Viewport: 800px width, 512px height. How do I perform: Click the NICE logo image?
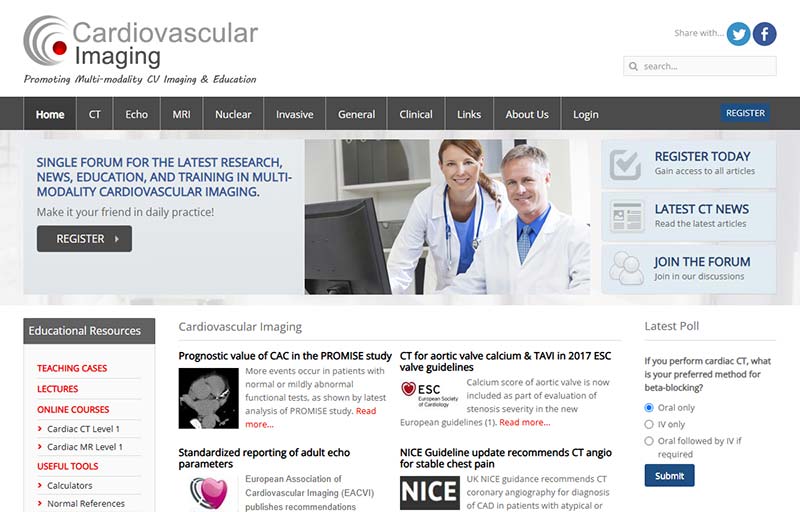tap(430, 493)
